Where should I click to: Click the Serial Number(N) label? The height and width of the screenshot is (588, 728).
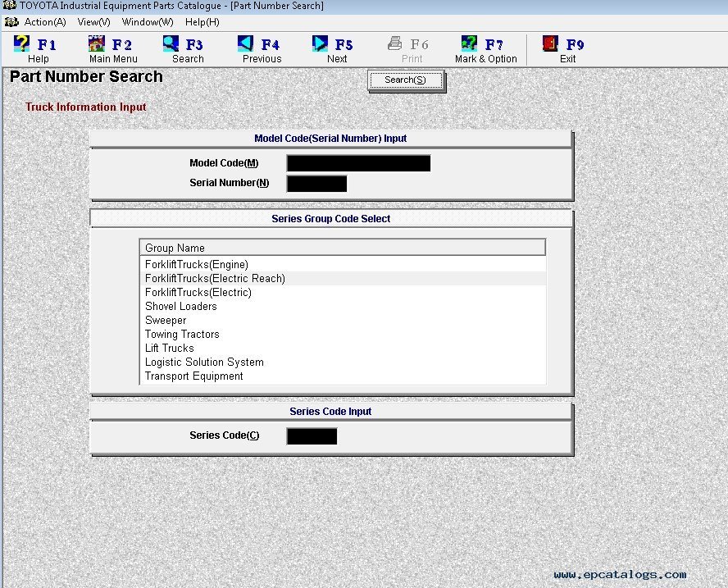click(230, 183)
